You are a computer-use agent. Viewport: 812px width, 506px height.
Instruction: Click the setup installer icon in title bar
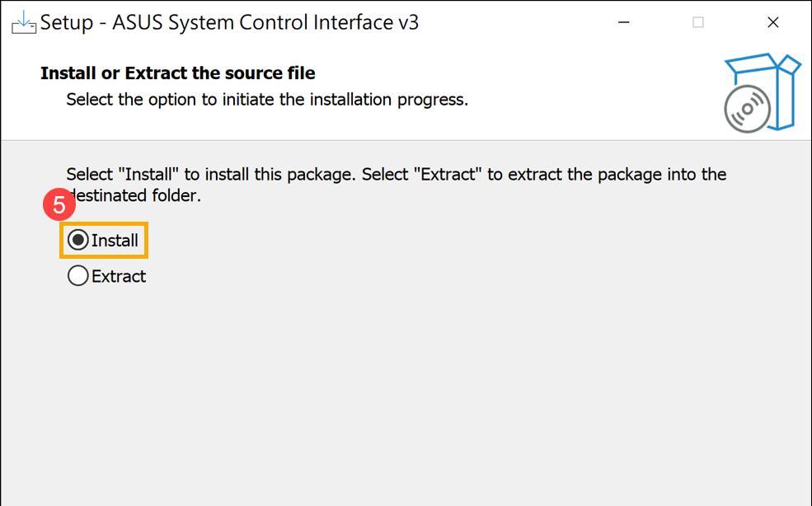coord(24,21)
